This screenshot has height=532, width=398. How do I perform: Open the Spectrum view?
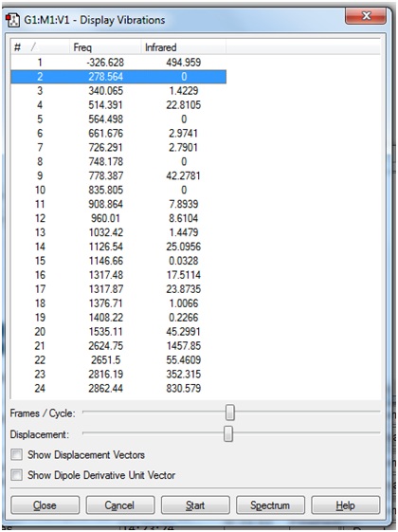tap(270, 505)
